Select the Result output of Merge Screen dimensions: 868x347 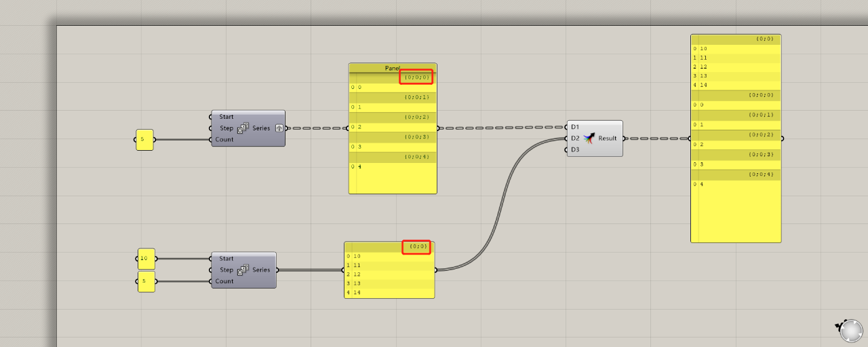click(607, 138)
